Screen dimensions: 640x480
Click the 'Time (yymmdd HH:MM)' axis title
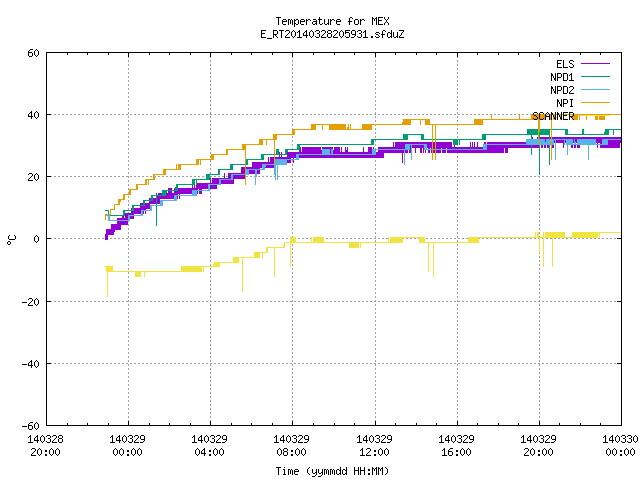(x=332, y=471)
